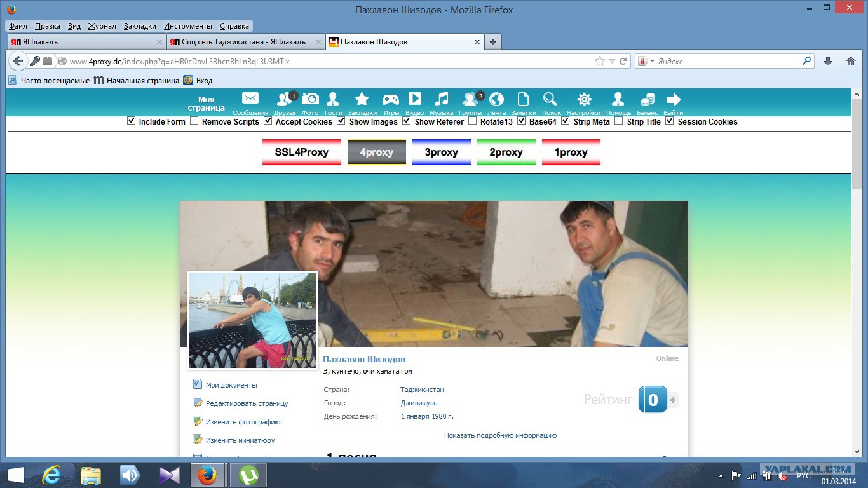Launch Visual Studio from the taskbar

[x=170, y=475]
